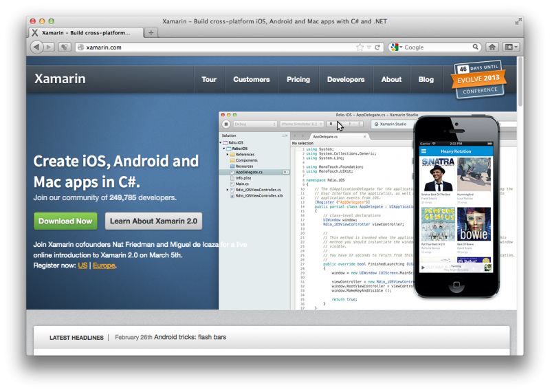Click the Xamarin tab favicon

pos(35,32)
